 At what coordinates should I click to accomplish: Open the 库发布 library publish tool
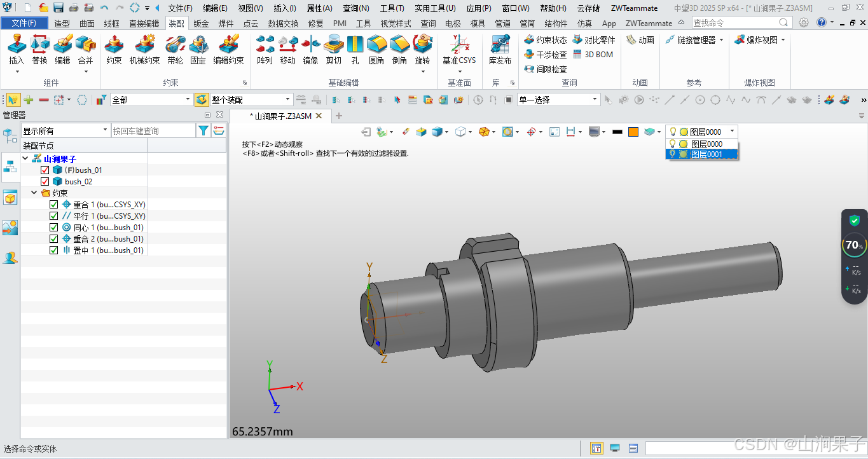[x=500, y=45]
